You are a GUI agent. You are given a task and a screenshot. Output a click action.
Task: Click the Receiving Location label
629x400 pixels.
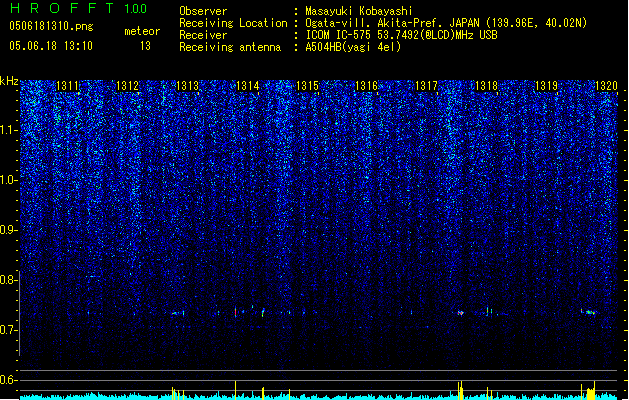click(x=233, y=23)
